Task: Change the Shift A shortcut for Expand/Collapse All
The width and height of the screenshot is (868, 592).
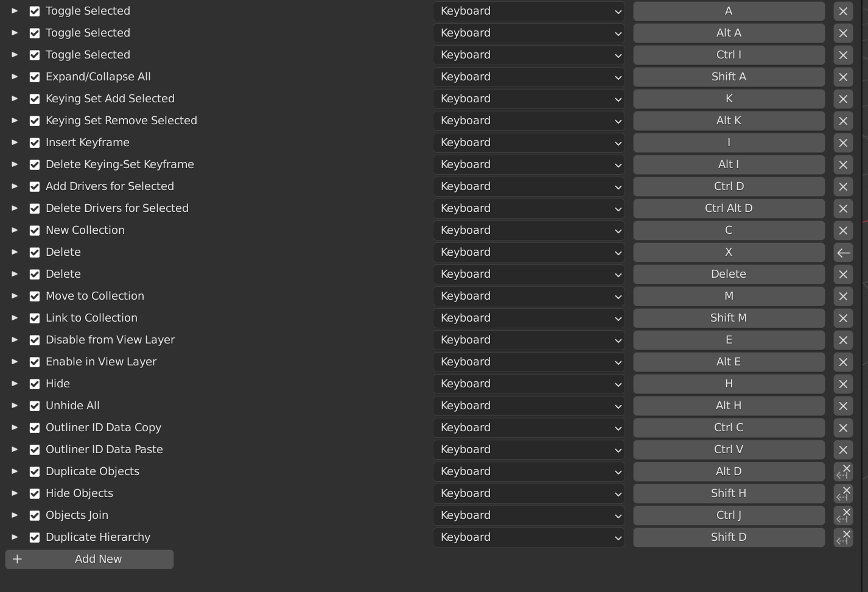Action: point(729,77)
